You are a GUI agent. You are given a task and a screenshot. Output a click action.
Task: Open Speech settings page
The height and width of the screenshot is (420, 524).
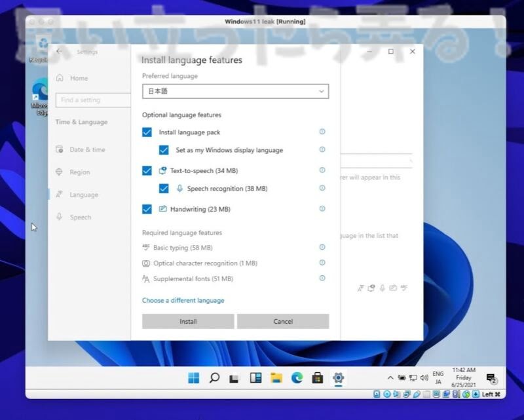pyautogui.click(x=73, y=217)
